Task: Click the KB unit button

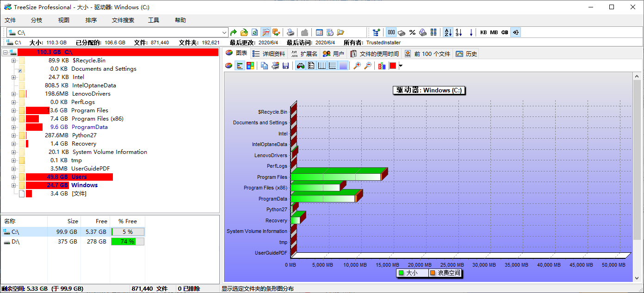Action: 483,32
